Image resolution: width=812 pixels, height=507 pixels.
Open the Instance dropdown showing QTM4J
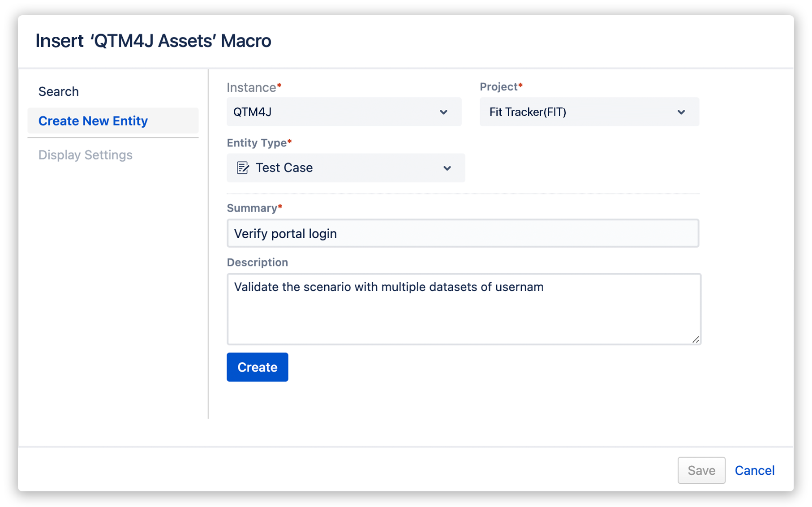(x=344, y=112)
